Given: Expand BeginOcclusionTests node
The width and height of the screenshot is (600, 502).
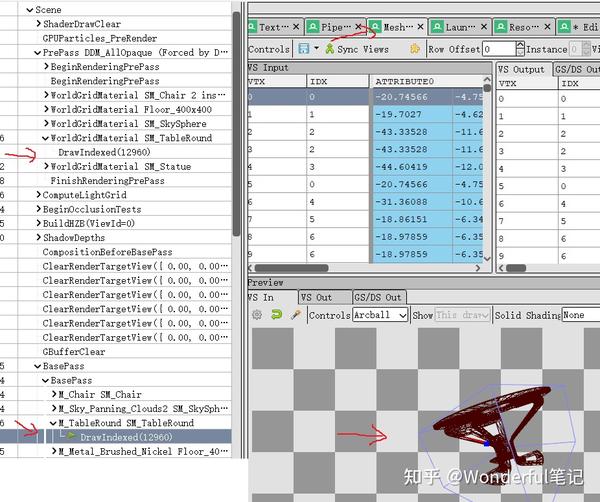Looking at the screenshot, I should tap(38, 209).
